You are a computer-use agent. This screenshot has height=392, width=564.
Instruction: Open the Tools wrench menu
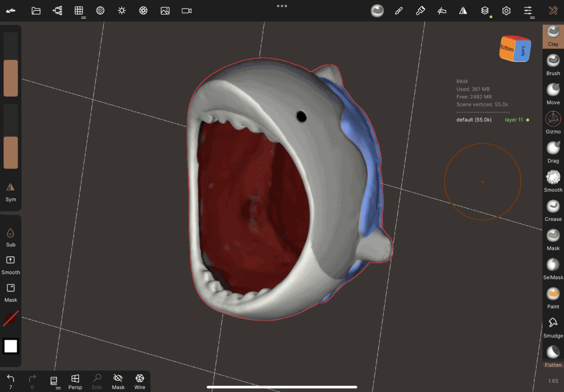pos(553,10)
